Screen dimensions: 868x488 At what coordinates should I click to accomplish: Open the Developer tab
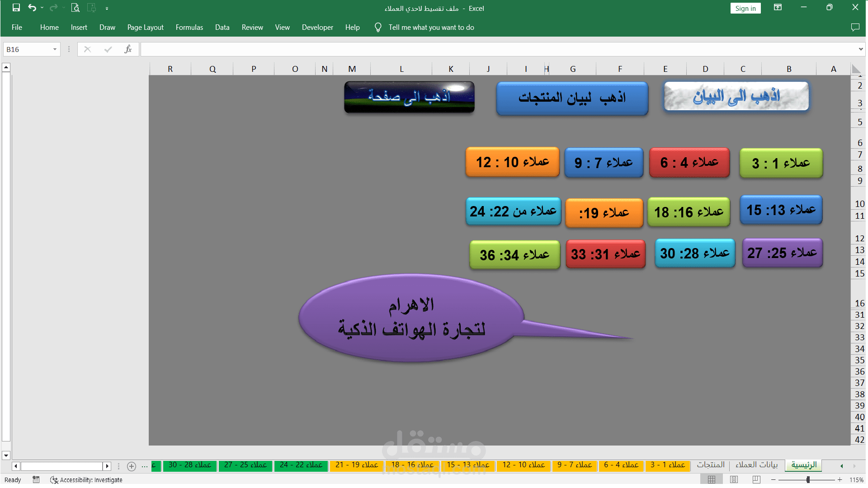[317, 28]
